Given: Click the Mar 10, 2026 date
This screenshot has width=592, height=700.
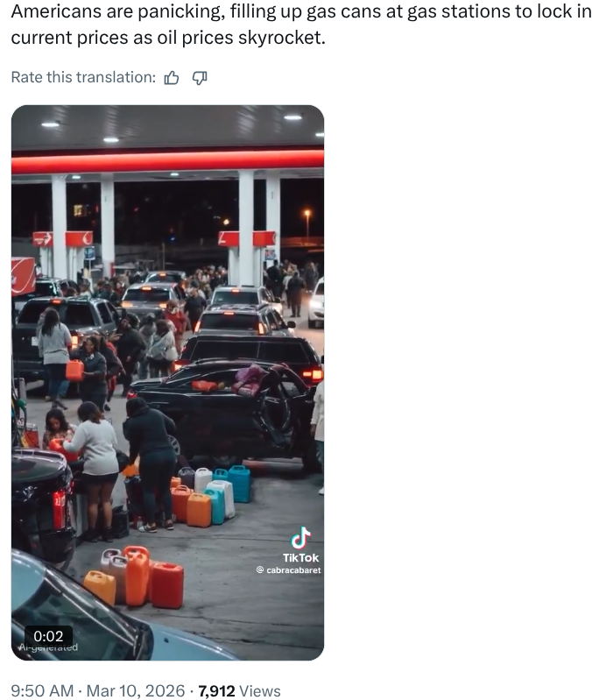Looking at the screenshot, I should (135, 690).
